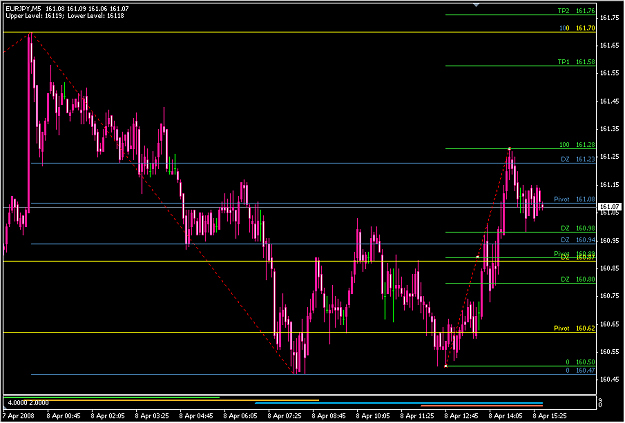Click the blue bar in the indicator sub-window
Viewport: 625px width, 423px height.
(399, 403)
